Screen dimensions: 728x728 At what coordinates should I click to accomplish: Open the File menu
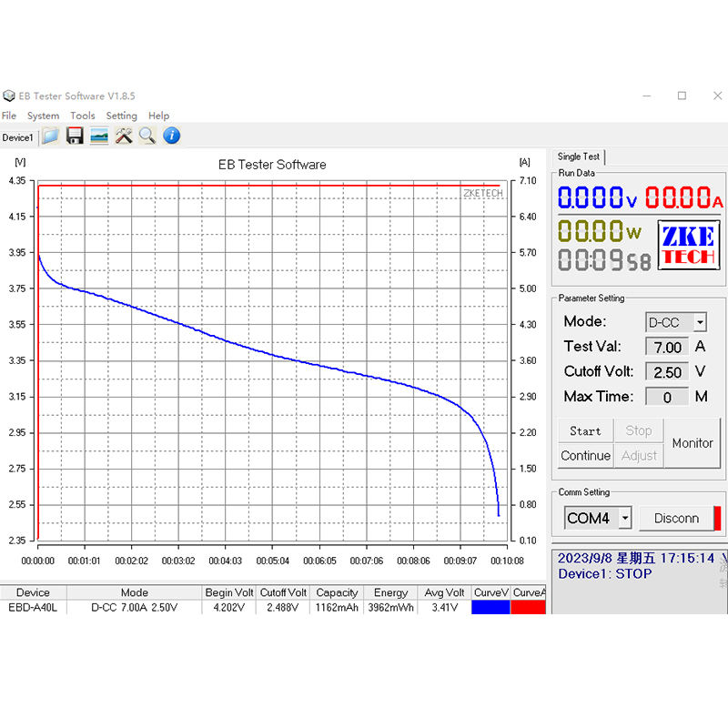pyautogui.click(x=9, y=116)
